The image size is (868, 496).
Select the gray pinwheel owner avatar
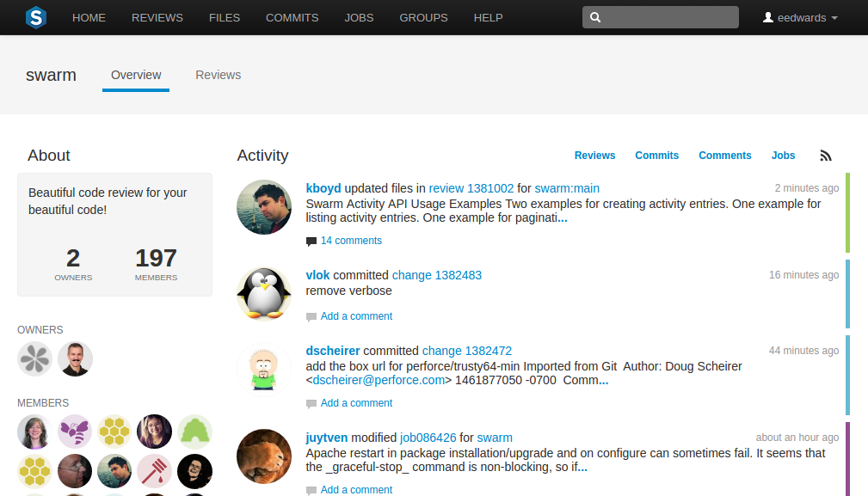[x=35, y=358]
